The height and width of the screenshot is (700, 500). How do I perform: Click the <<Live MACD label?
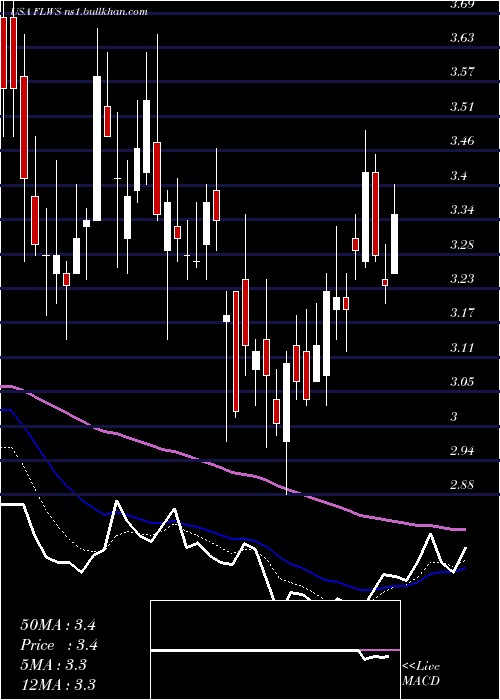click(x=421, y=674)
